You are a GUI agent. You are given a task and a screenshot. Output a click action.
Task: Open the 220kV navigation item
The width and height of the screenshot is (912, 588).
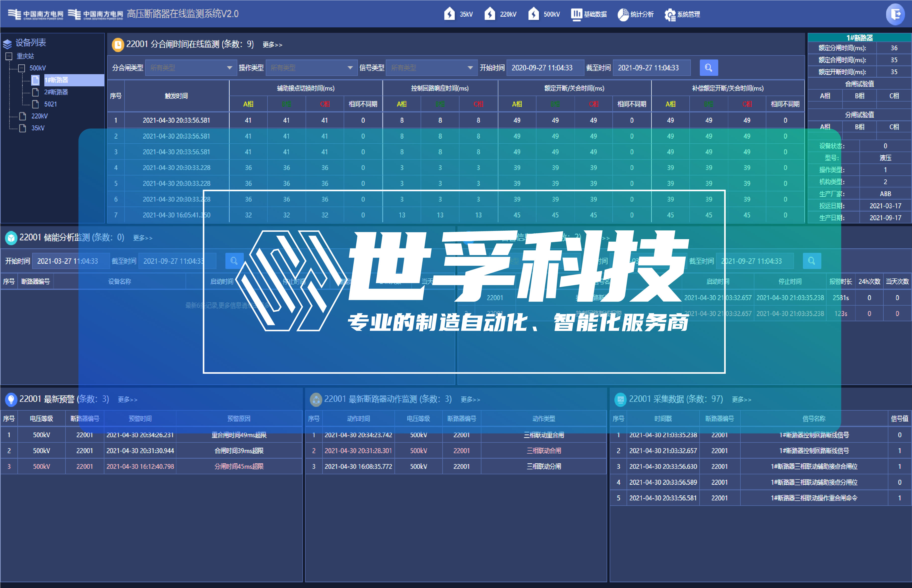click(500, 14)
